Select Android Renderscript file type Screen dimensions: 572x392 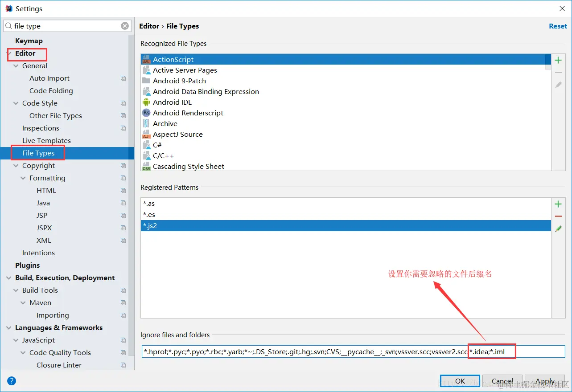point(343,113)
